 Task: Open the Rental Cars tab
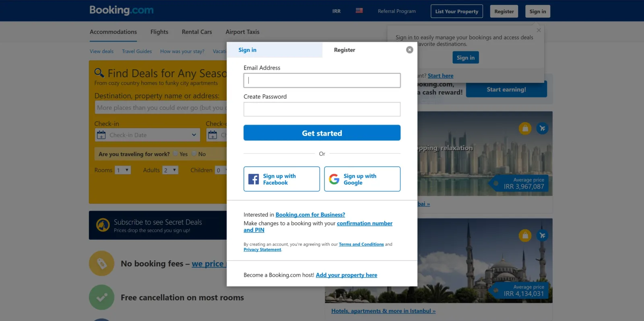(x=197, y=32)
